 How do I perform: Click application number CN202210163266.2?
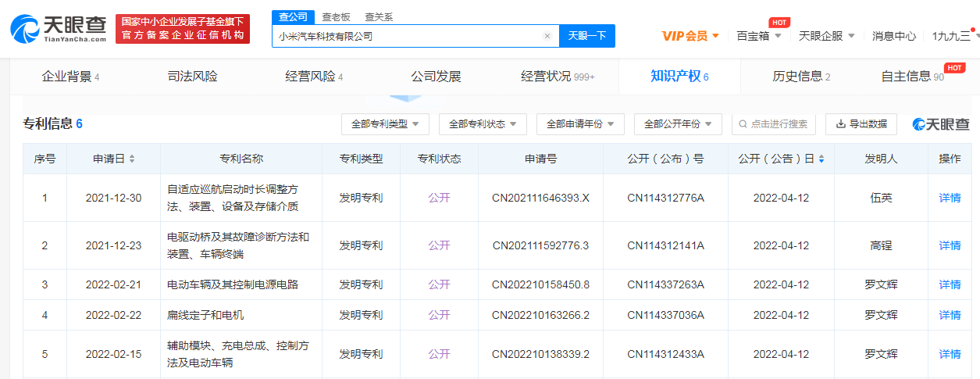pyautogui.click(x=540, y=315)
